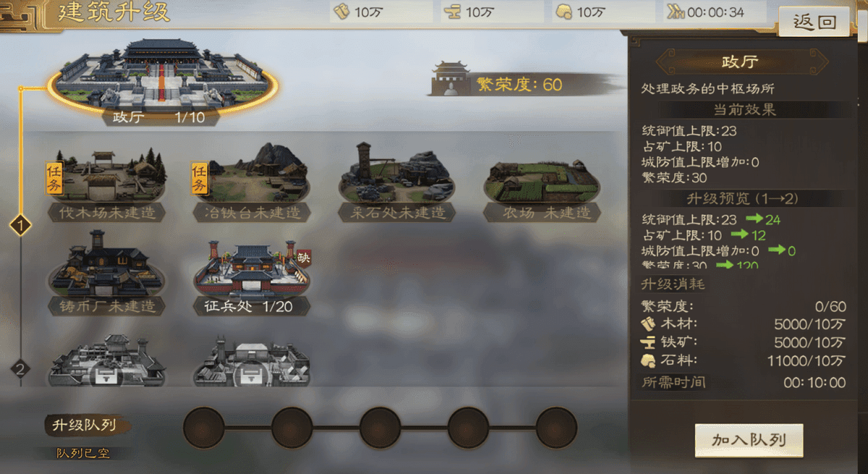The height and width of the screenshot is (474, 868).
Task: Click the 返回 back button
Action: tap(814, 22)
